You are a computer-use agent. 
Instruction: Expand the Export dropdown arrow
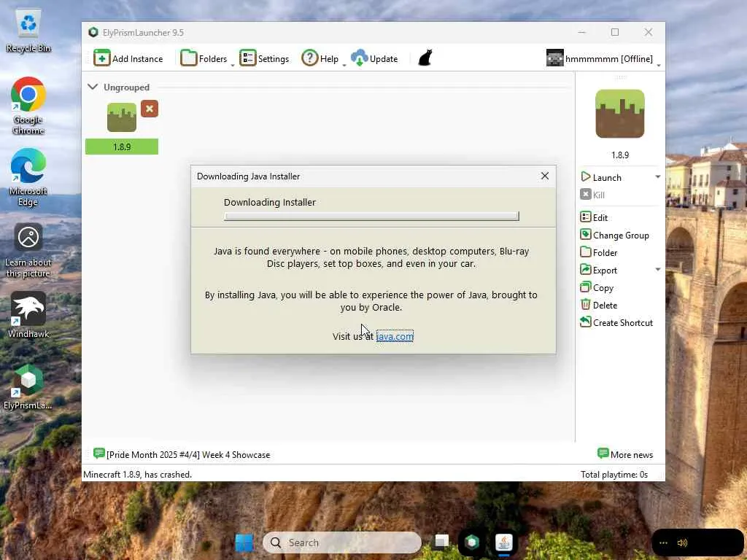point(658,270)
